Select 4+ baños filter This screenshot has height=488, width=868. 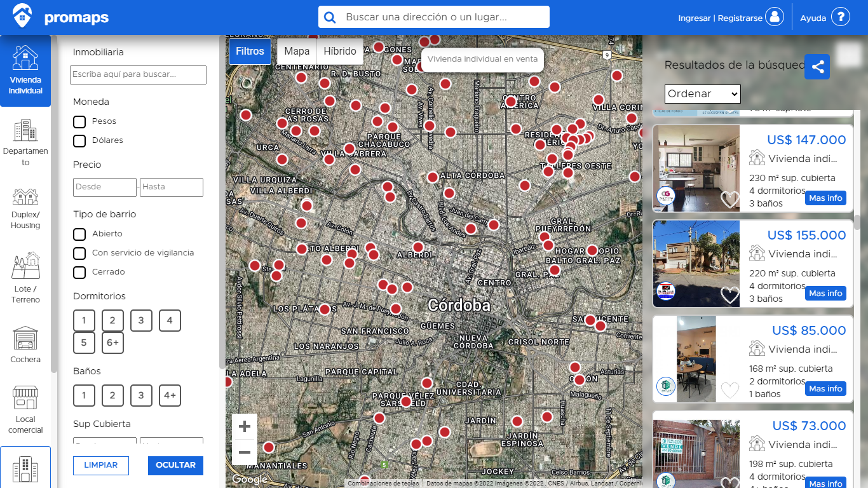[170, 395]
